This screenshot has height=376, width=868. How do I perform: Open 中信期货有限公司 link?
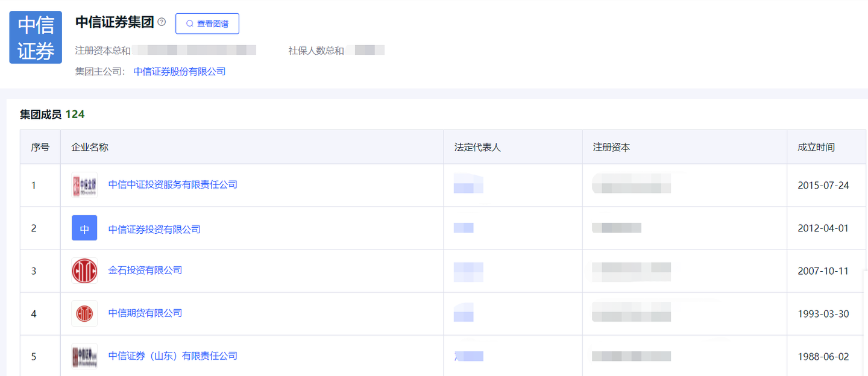click(145, 313)
